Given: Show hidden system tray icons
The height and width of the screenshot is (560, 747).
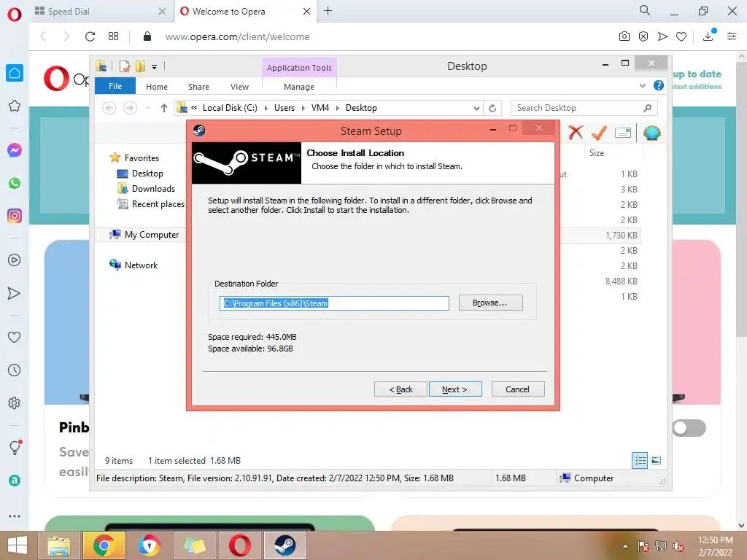Looking at the screenshot, I should pos(625,545).
